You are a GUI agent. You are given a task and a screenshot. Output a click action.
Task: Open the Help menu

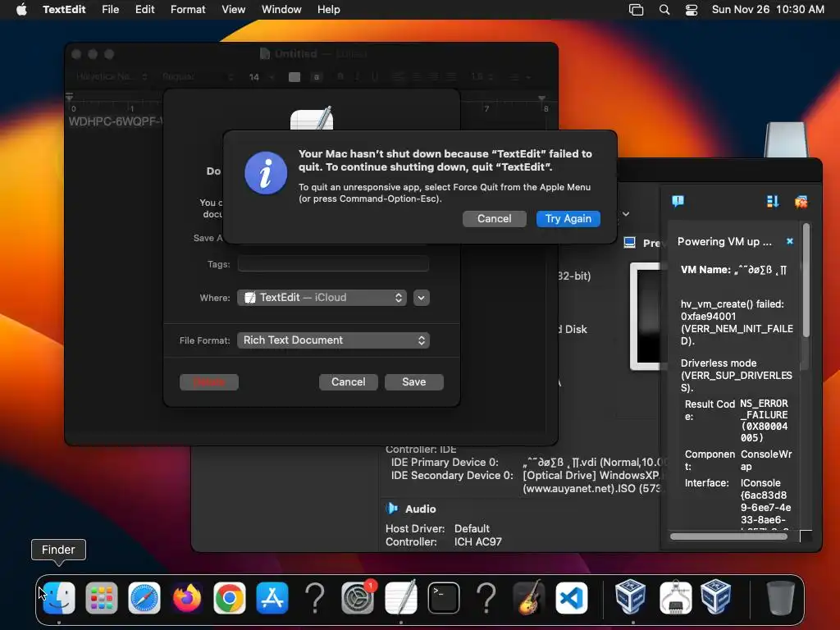tap(328, 10)
